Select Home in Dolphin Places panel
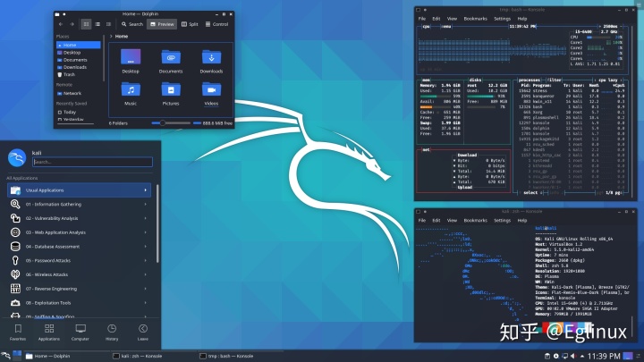This screenshot has height=362, width=644. point(79,45)
